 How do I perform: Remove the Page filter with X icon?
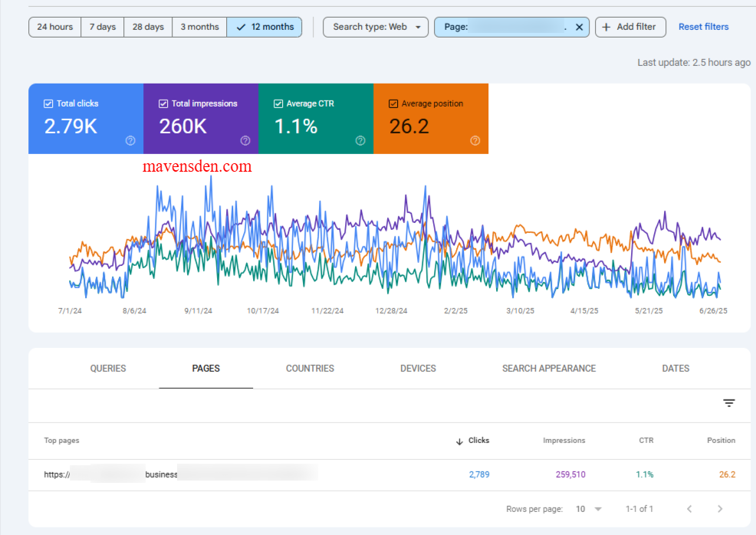(579, 28)
